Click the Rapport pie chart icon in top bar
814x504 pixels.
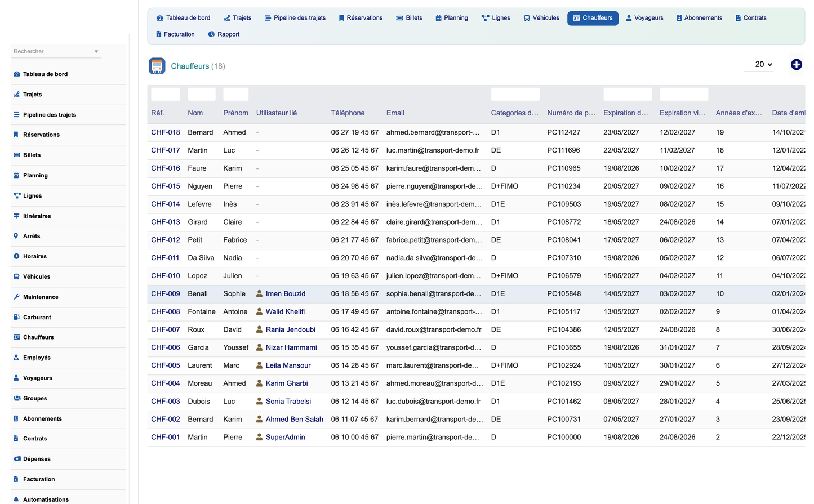point(211,34)
